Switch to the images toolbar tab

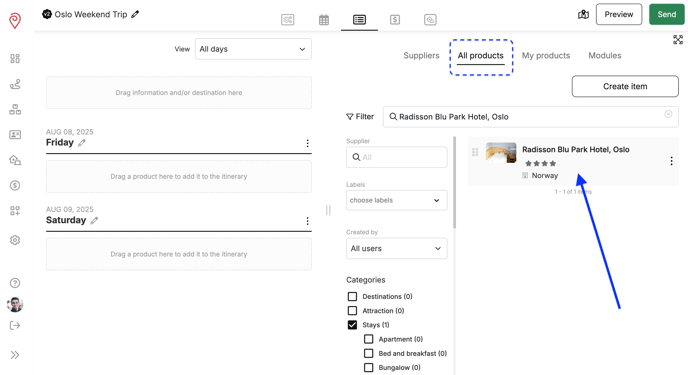pyautogui.click(x=430, y=20)
